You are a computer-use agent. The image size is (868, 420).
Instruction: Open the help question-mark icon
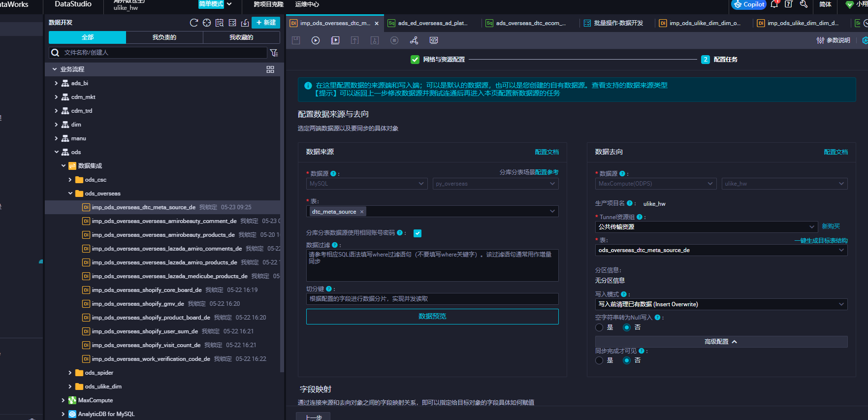click(789, 4)
